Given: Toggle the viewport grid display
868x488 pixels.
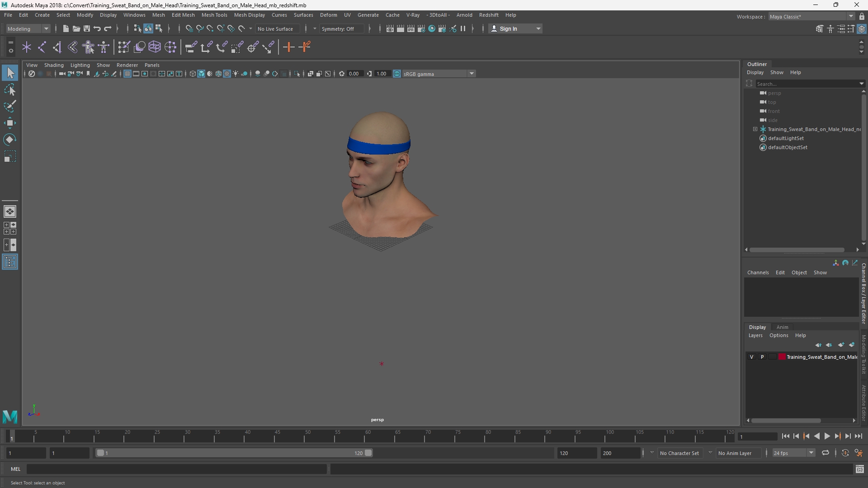Looking at the screenshot, I should point(127,74).
